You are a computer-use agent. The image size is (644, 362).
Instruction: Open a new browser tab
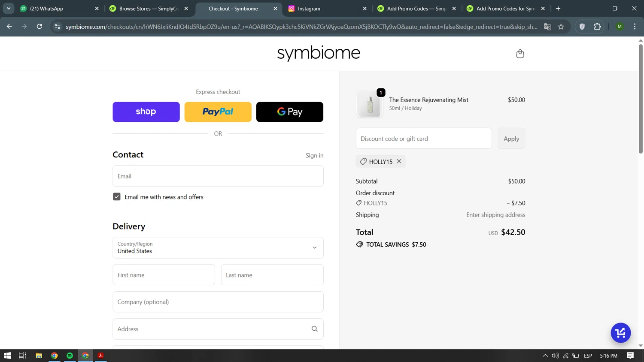[x=558, y=9]
